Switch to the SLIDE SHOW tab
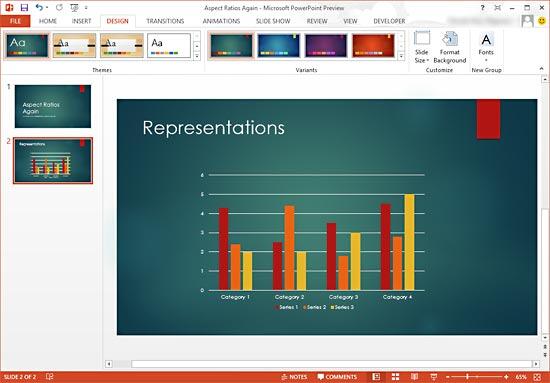The width and height of the screenshot is (550, 383). tap(273, 21)
